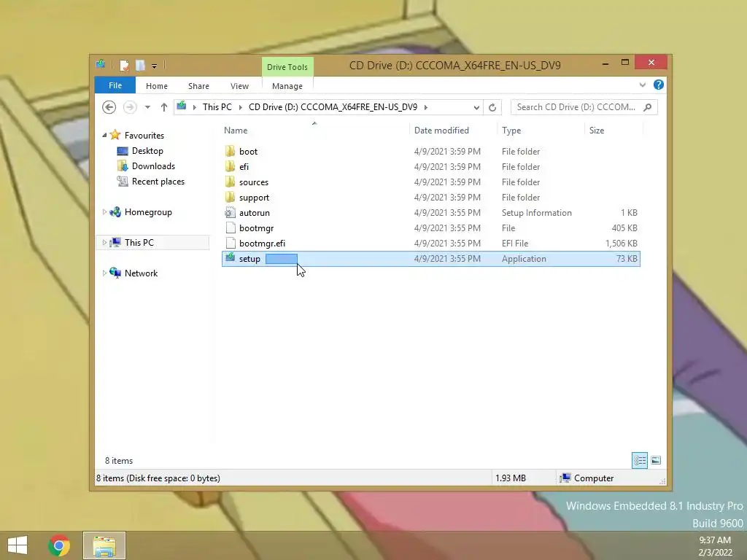Viewport: 747px width, 560px height.
Task: Open Explorer Help question mark icon
Action: [659, 85]
